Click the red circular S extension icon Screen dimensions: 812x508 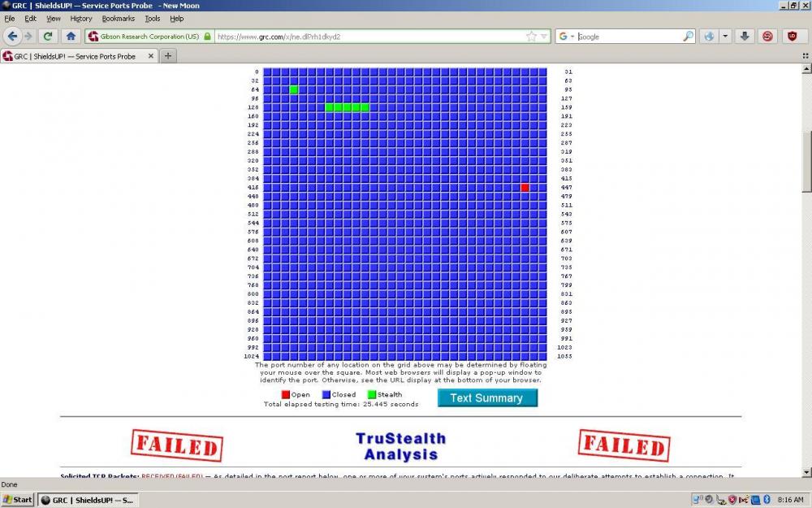(767, 37)
